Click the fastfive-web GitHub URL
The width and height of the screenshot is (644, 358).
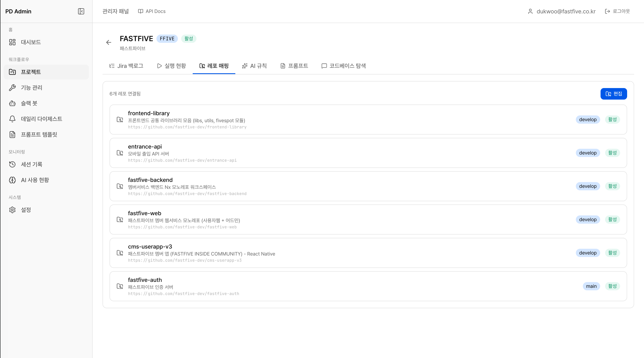point(182,227)
